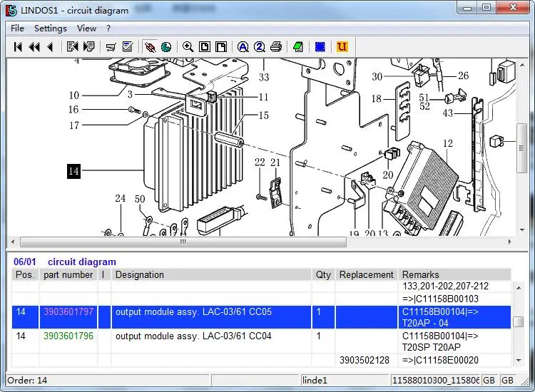Viewport: 535px width, 392px height.
Task: Click part callout 33 in diagram
Action: [264, 78]
